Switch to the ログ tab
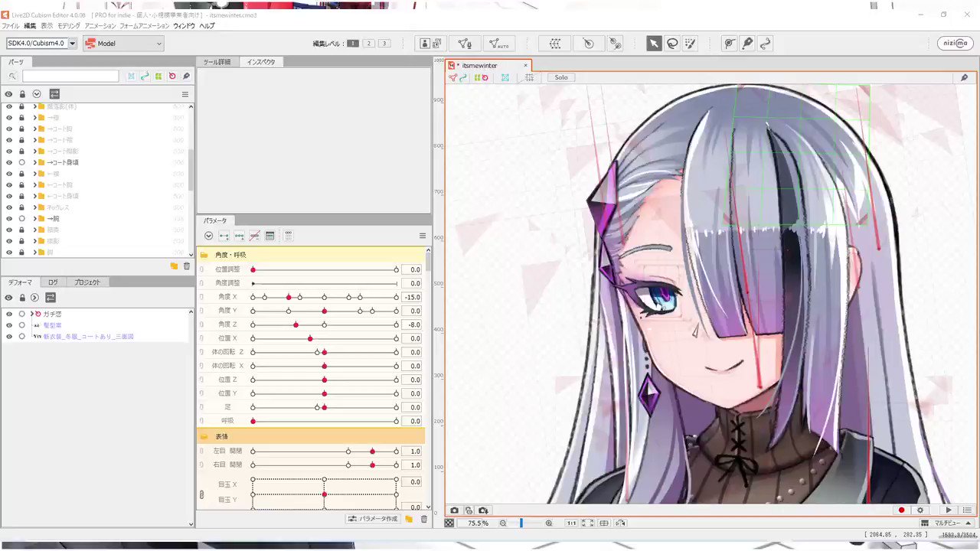The height and width of the screenshot is (551, 980). 53,282
